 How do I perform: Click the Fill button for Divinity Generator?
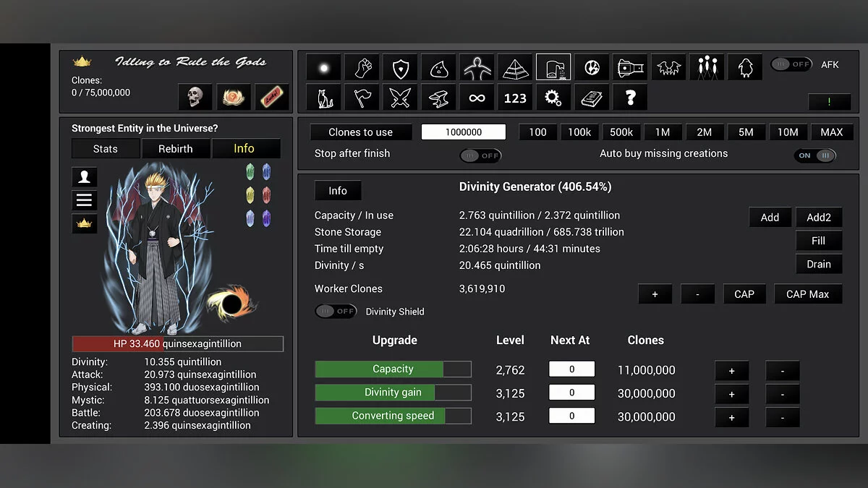[819, 240]
